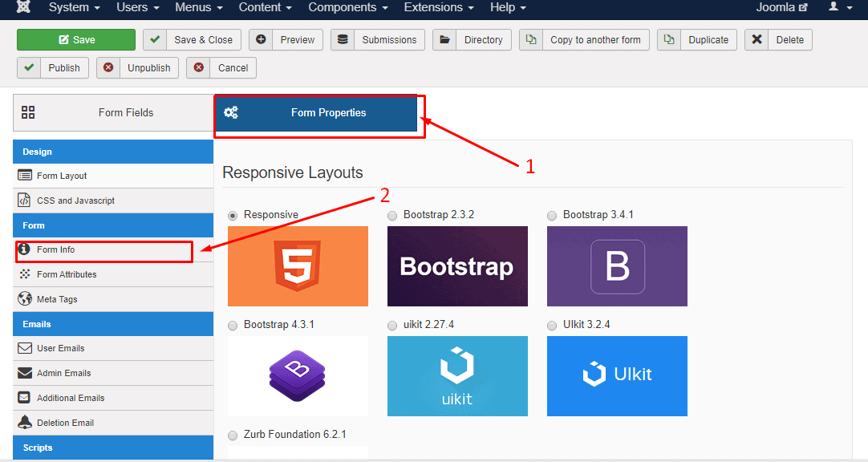868x462 pixels.
Task: Click the UIkit 3.2.4 blue thumbnail
Action: [x=617, y=376]
